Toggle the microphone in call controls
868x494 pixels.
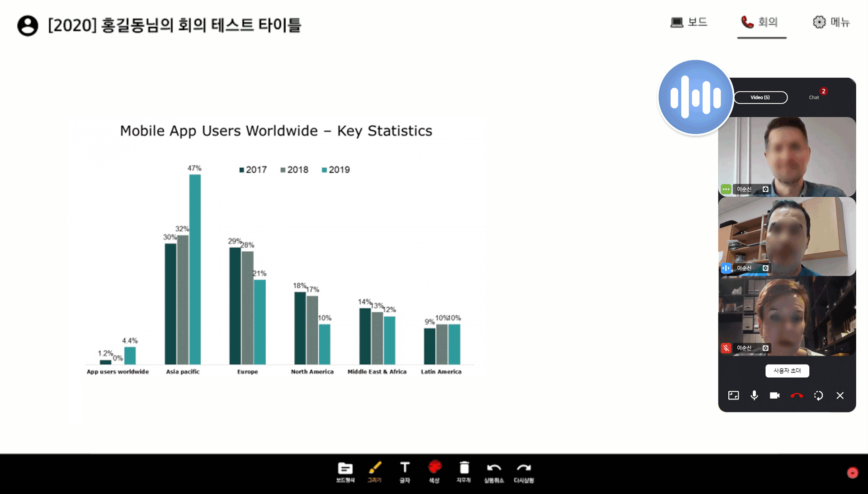[x=754, y=396]
